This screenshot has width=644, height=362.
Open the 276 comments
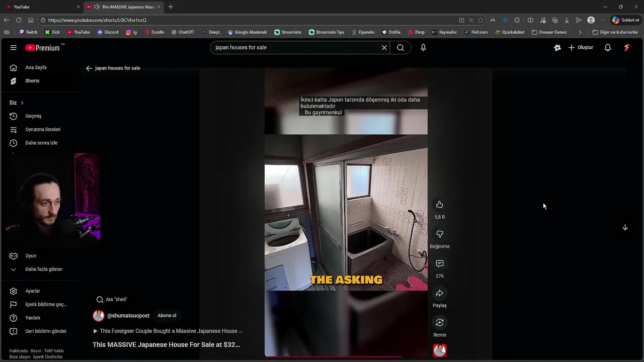pyautogui.click(x=440, y=263)
